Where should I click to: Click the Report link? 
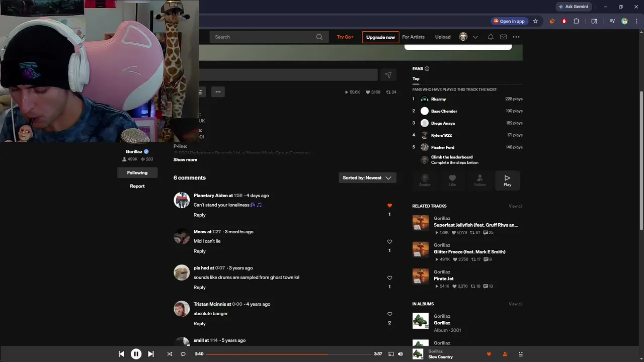point(137,186)
